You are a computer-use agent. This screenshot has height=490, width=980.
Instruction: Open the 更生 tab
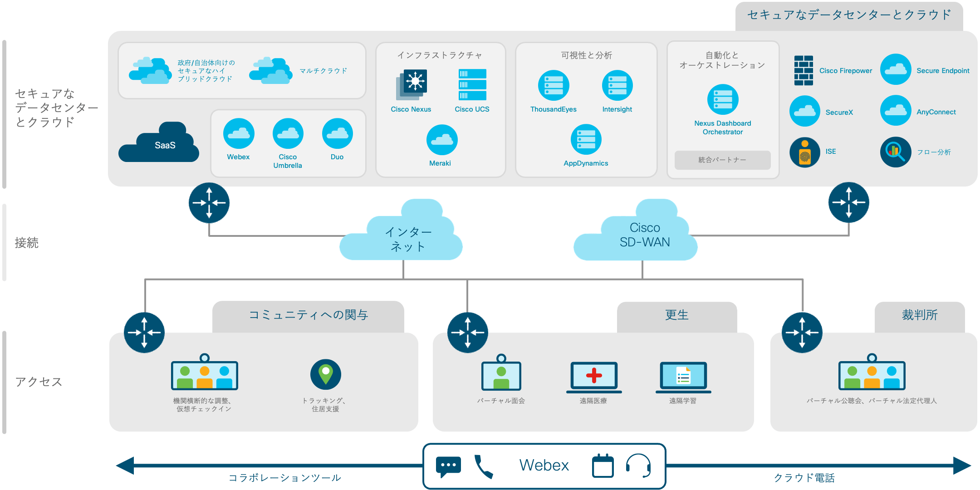click(677, 317)
